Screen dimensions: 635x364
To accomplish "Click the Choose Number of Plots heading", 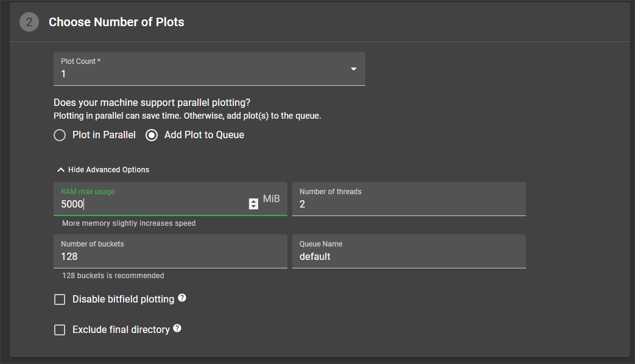I will [x=116, y=23].
